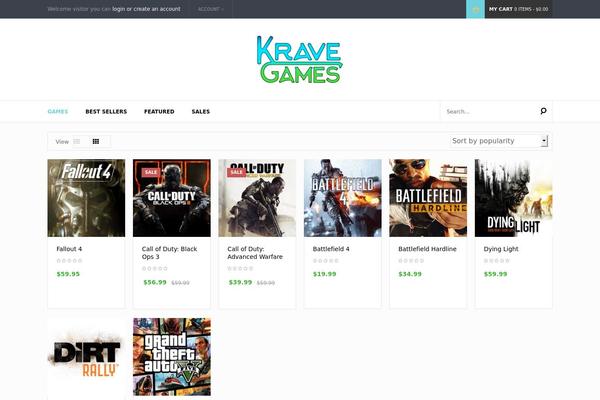
Task: Click the $56.99 sale price
Action: tap(155, 282)
